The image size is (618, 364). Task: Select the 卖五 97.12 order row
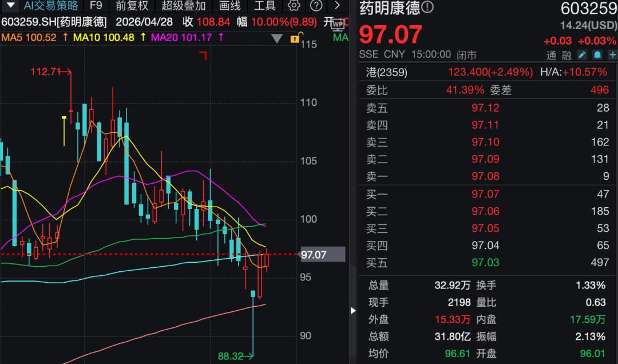click(x=487, y=108)
